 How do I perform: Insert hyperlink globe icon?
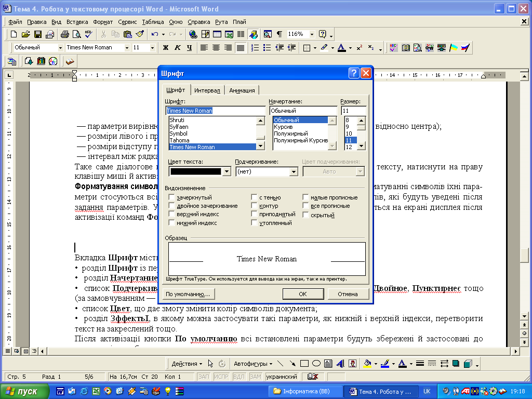pos(193,34)
